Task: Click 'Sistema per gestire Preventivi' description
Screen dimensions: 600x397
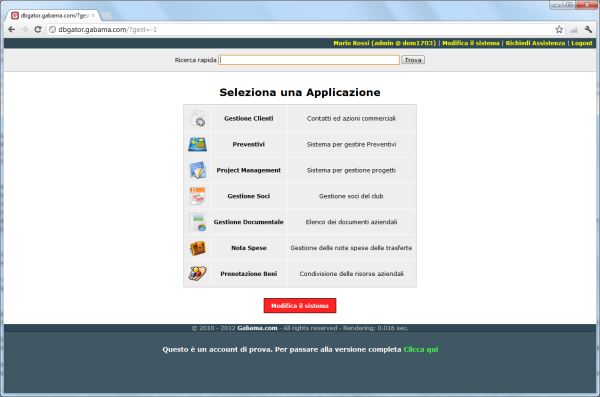Action: click(x=351, y=144)
